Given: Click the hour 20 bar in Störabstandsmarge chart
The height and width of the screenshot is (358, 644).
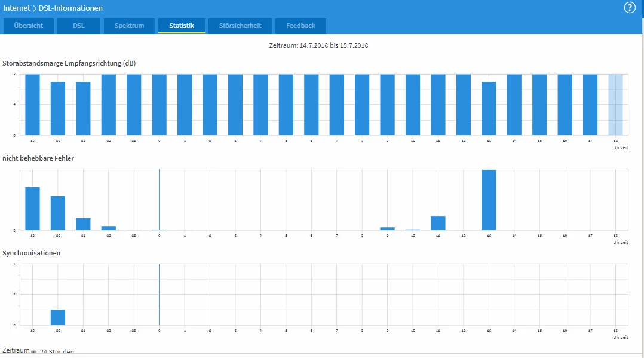Looking at the screenshot, I should (x=58, y=108).
